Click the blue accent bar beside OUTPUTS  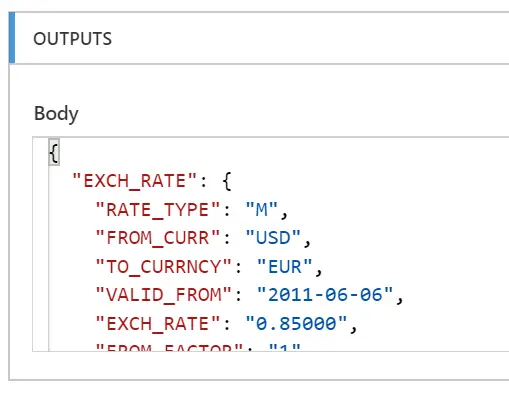(12, 38)
